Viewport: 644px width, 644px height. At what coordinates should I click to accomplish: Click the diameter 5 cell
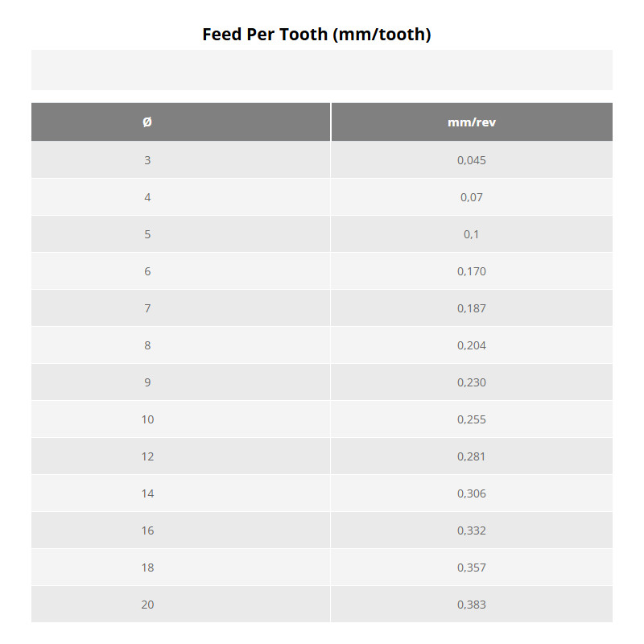pos(147,234)
